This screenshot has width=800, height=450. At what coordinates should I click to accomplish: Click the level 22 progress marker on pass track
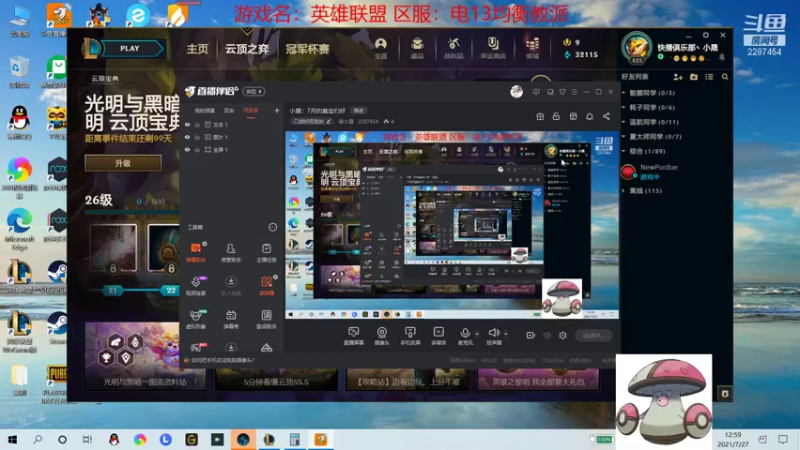[x=171, y=290]
